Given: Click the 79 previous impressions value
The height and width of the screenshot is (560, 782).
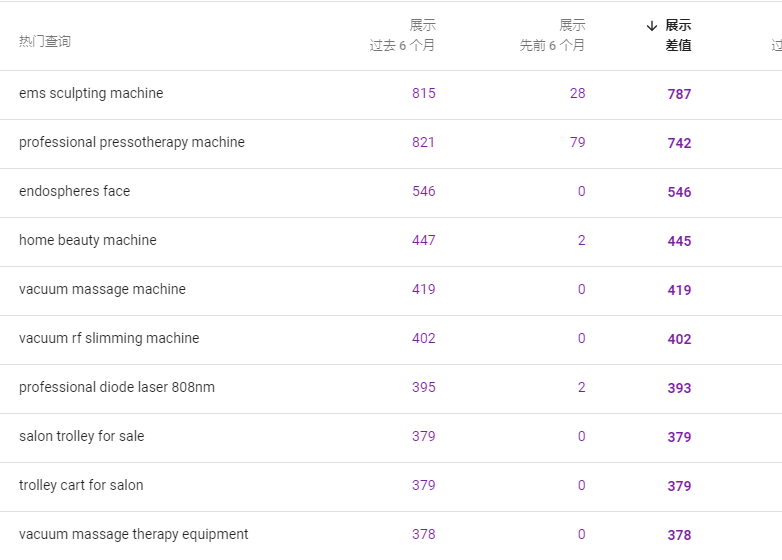Looking at the screenshot, I should 578,142.
